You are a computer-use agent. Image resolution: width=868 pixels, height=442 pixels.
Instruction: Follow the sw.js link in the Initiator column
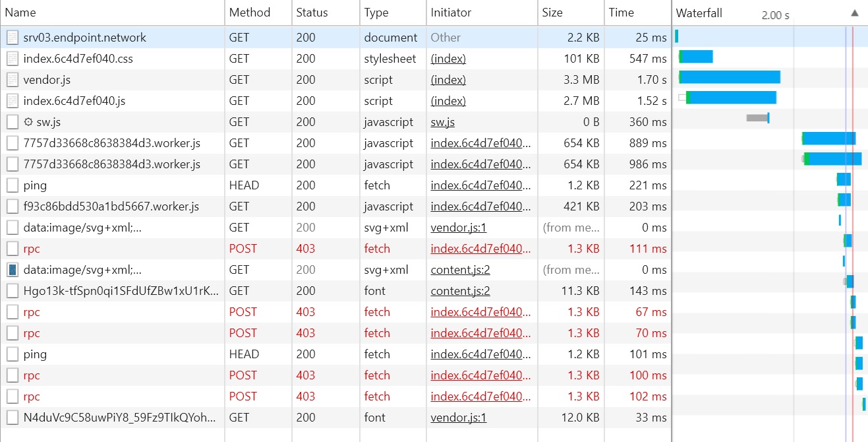point(442,122)
